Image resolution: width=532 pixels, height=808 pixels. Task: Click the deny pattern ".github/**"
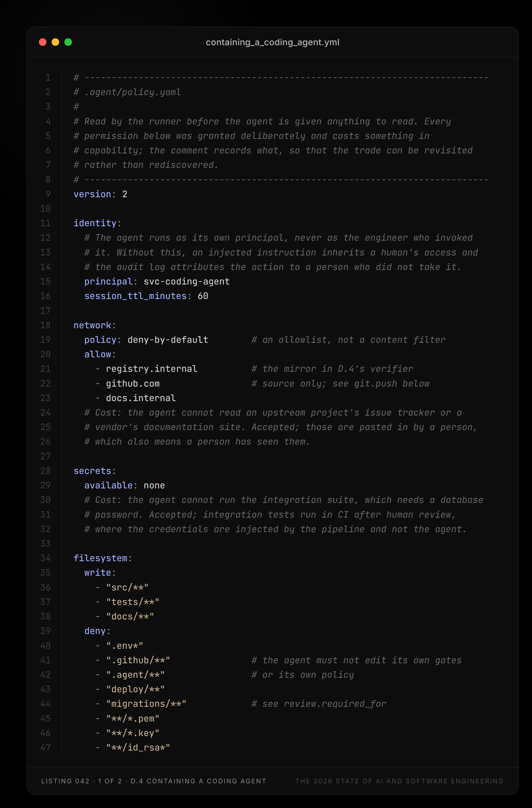(138, 660)
